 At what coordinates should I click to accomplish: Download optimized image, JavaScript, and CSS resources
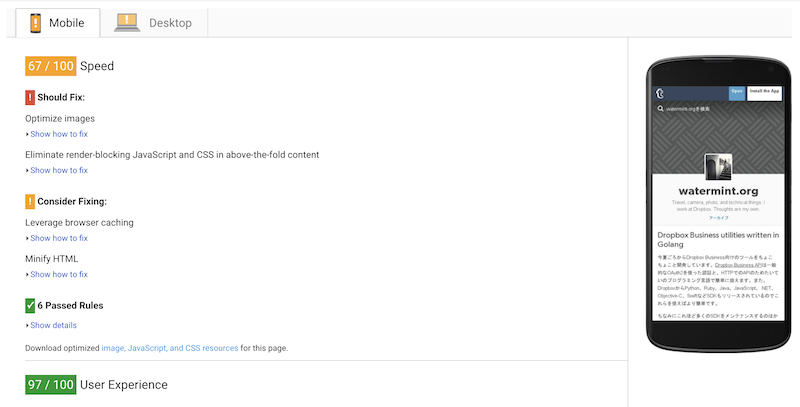pyautogui.click(x=169, y=348)
